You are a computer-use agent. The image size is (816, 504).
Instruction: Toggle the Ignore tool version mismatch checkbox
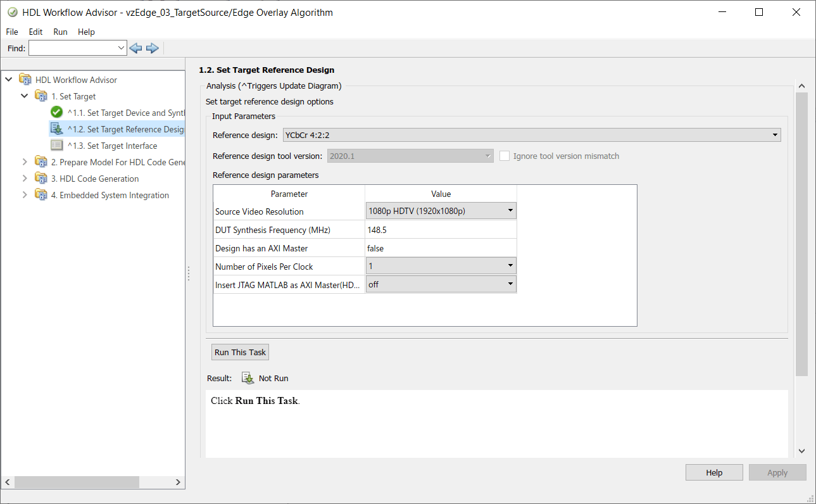click(505, 156)
